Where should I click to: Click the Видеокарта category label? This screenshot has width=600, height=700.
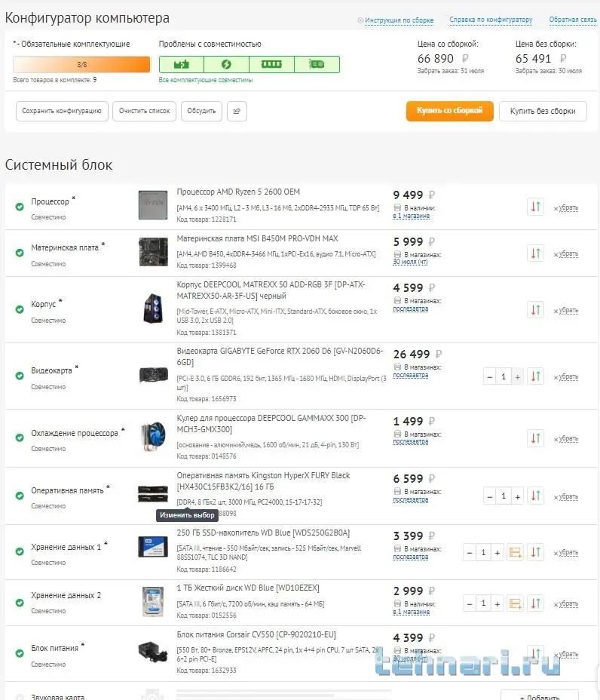(51, 370)
